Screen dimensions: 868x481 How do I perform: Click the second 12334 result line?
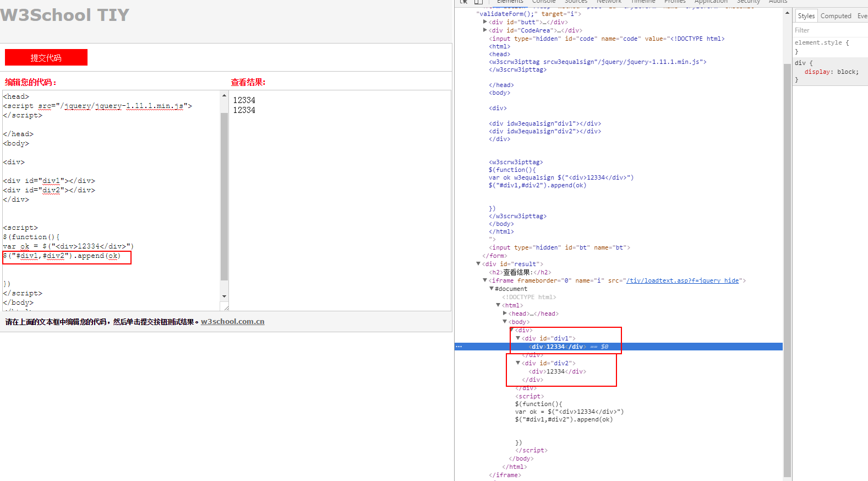(244, 110)
